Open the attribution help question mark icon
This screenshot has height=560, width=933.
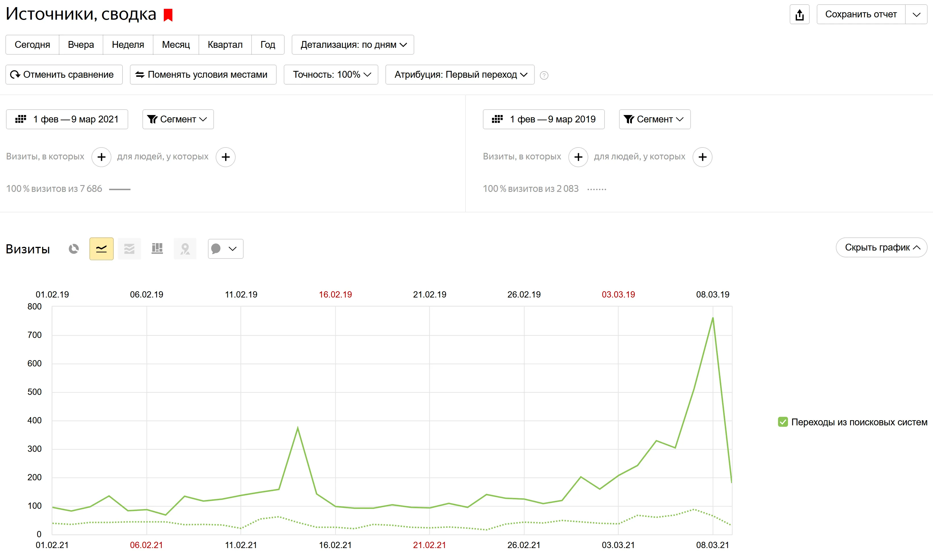pyautogui.click(x=544, y=75)
